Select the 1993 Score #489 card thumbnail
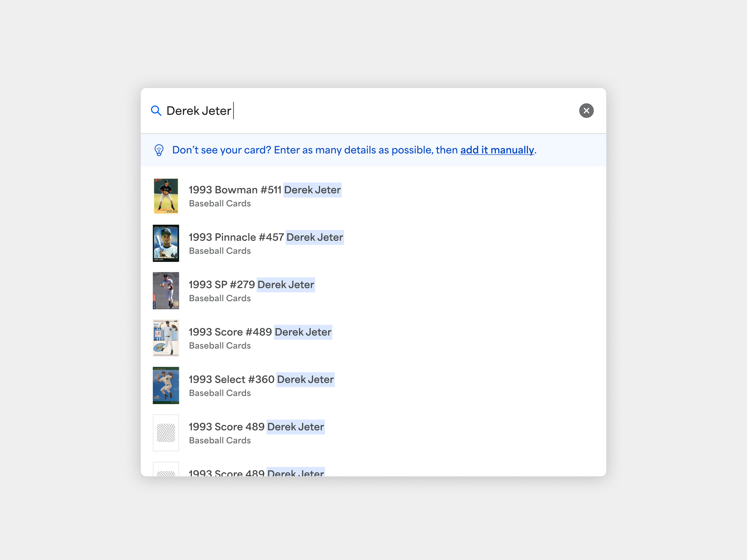 click(166, 338)
